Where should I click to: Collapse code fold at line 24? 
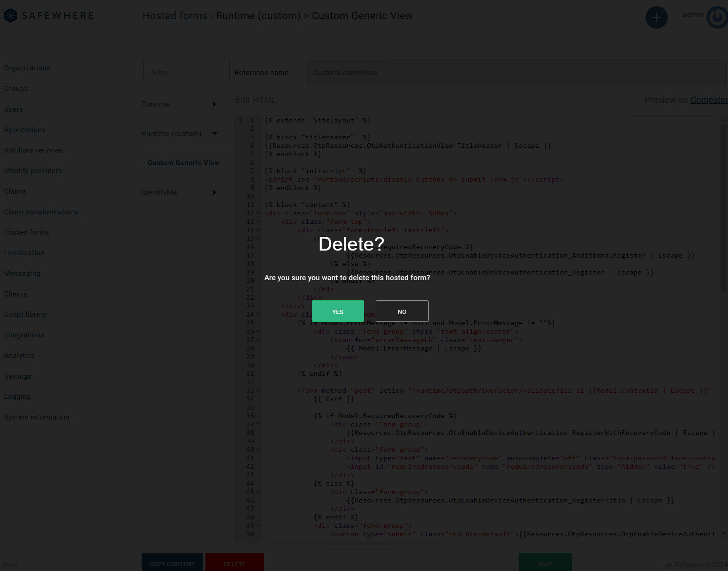pos(258,315)
